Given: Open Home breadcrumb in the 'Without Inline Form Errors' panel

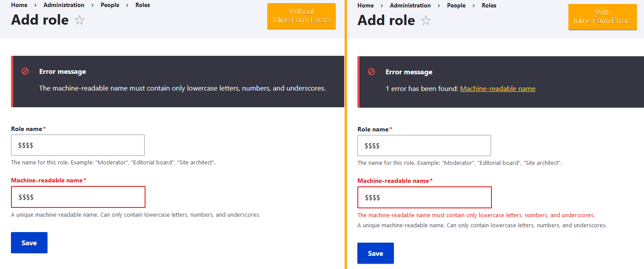Looking at the screenshot, I should coord(19,5).
